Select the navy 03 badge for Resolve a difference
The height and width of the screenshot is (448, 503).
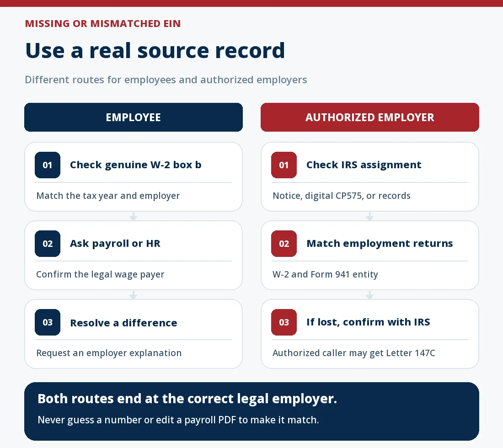(48, 322)
